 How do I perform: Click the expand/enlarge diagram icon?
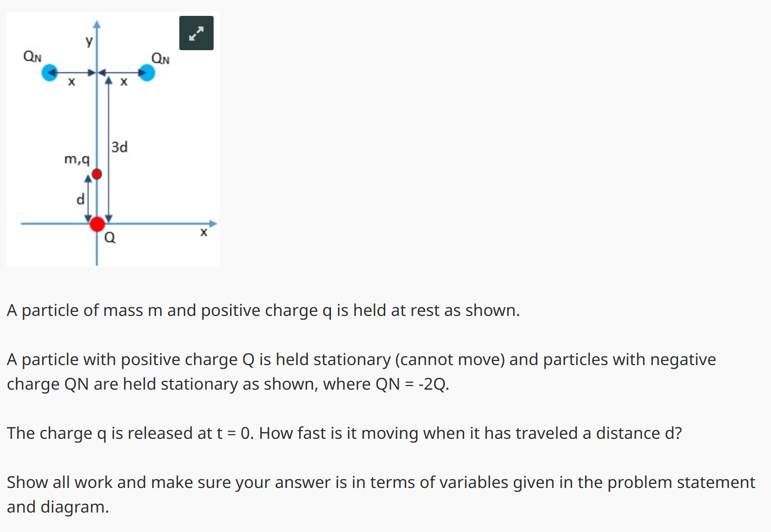point(196,32)
